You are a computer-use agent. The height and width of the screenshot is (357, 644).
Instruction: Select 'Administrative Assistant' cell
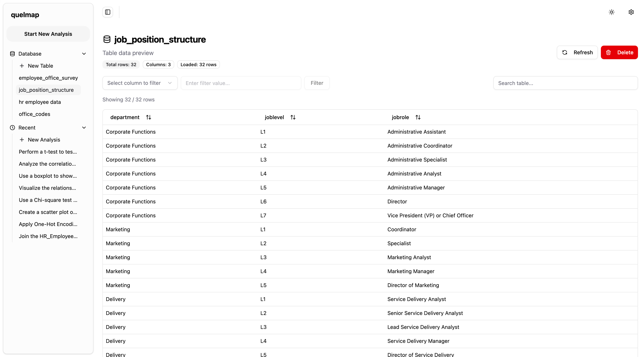click(417, 132)
